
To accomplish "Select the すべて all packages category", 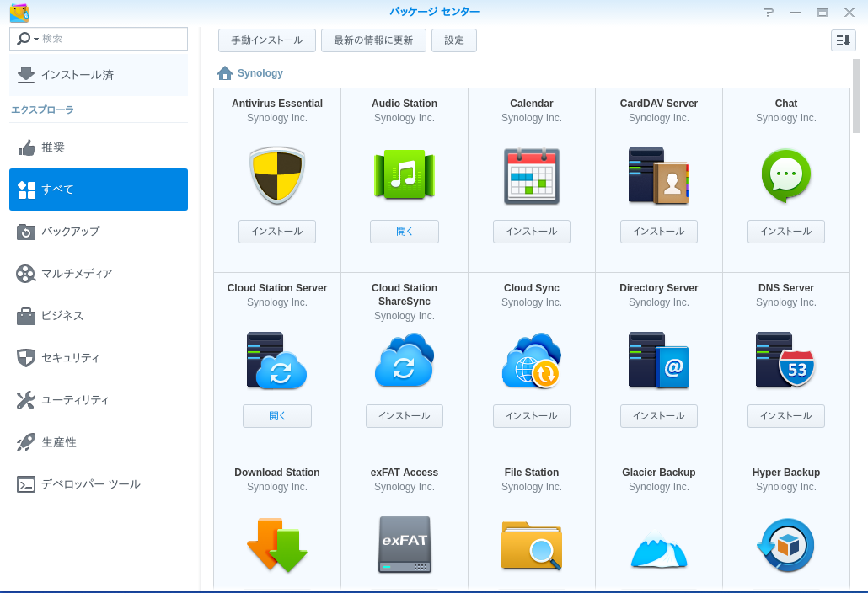I will click(99, 190).
